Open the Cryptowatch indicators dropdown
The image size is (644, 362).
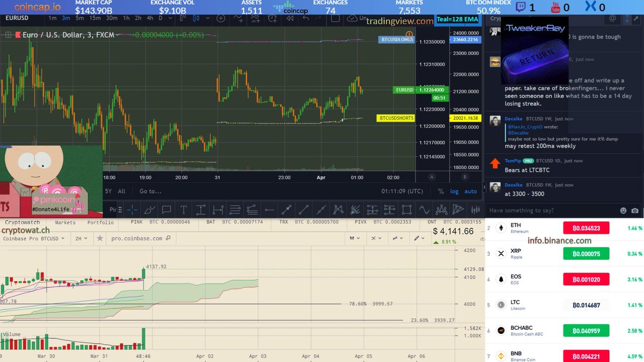(x=398, y=238)
